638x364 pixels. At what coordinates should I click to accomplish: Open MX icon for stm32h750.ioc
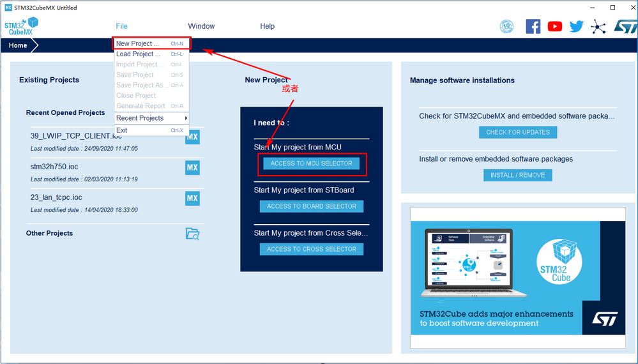(x=192, y=167)
